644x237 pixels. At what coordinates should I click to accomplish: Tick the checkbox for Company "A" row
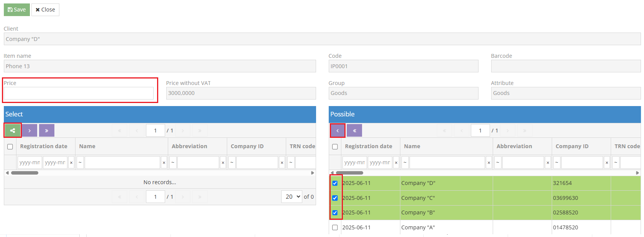pos(335,227)
